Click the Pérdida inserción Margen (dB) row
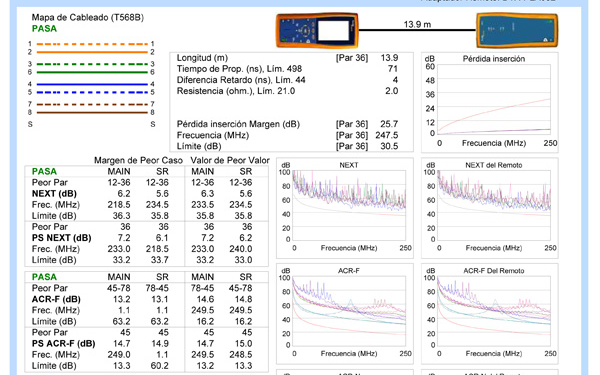 point(287,124)
